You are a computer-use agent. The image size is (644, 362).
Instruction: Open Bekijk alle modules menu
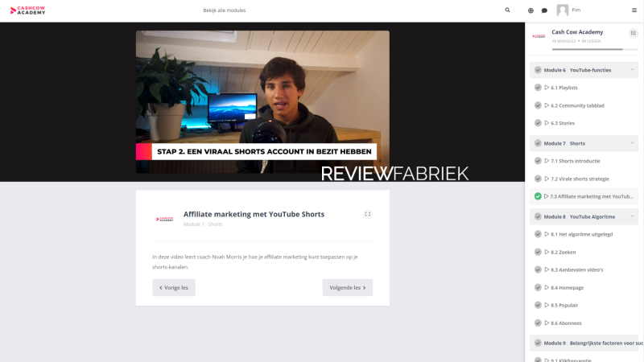pos(225,10)
